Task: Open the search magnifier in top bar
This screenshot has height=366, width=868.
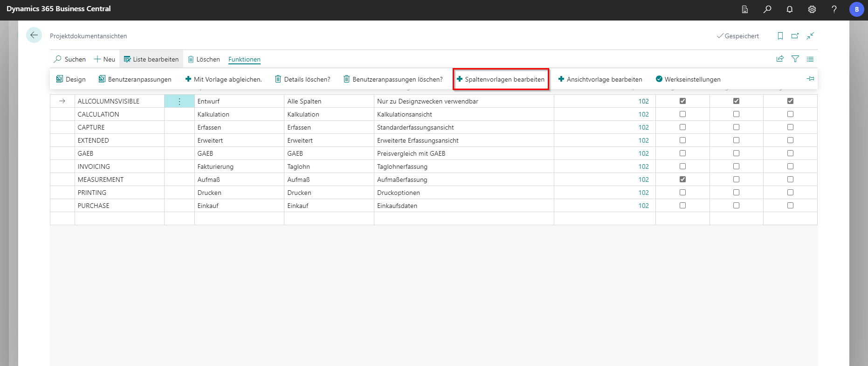Action: point(767,9)
